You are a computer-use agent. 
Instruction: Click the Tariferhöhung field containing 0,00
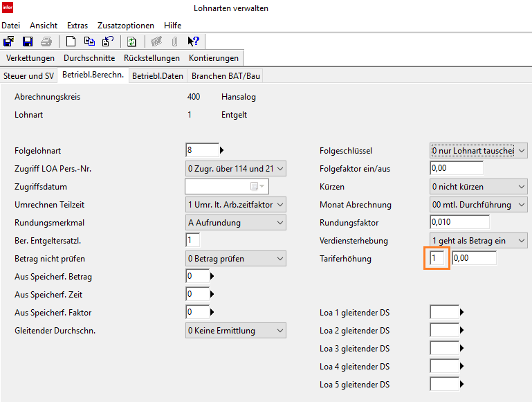[475, 258]
